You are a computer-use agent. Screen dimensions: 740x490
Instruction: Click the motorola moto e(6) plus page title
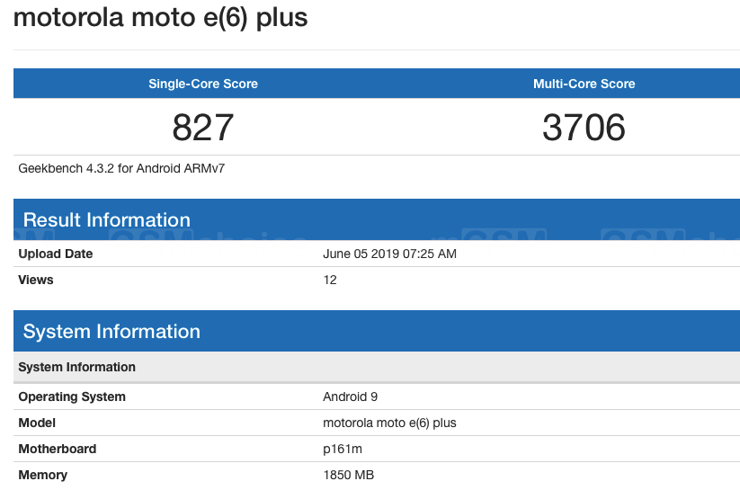(x=160, y=18)
